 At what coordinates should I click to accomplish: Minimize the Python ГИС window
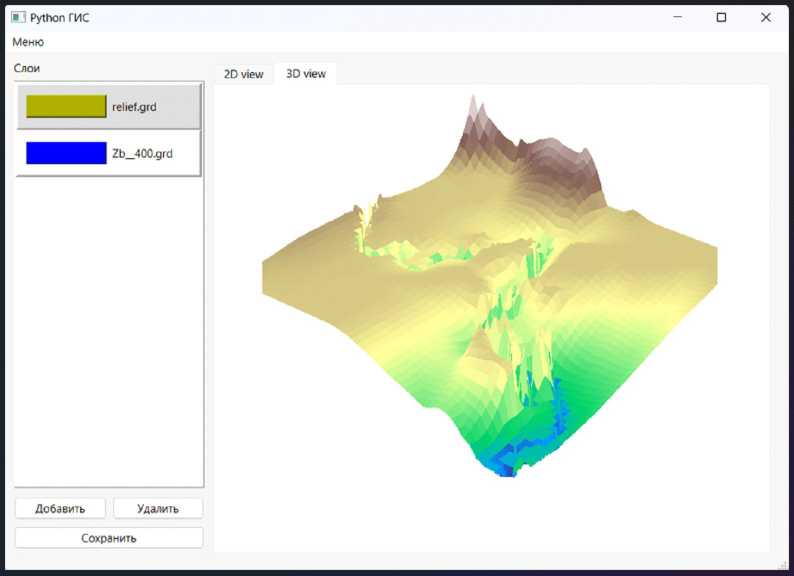click(677, 17)
